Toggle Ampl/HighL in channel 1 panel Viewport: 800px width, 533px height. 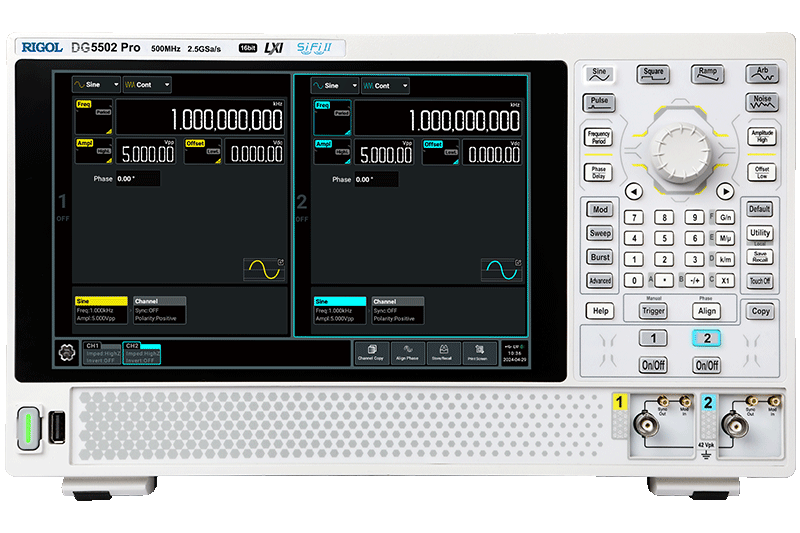click(94, 151)
